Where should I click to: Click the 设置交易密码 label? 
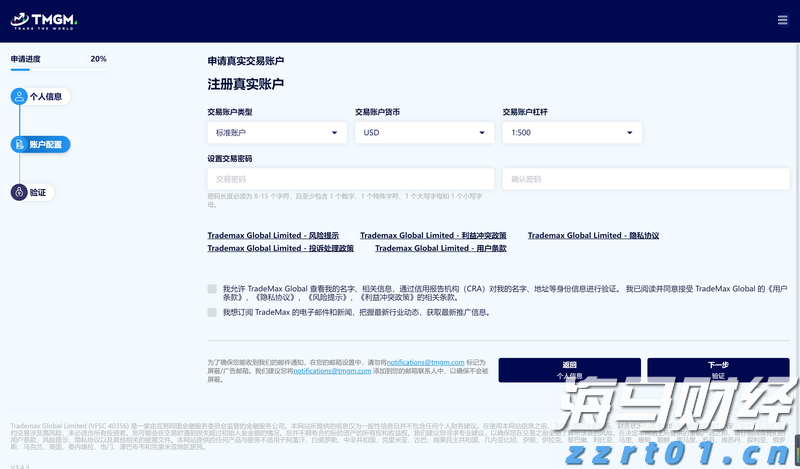pos(230,159)
